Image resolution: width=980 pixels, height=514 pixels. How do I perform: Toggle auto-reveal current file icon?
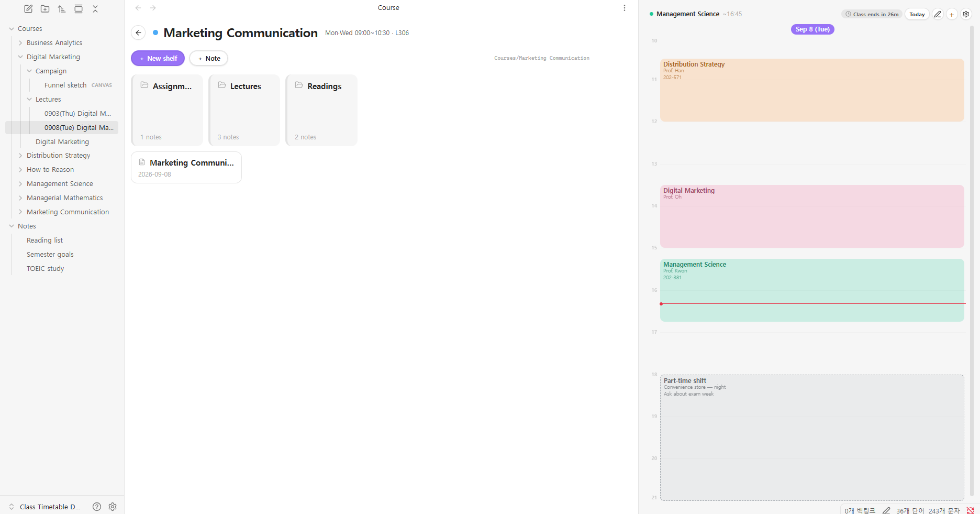click(x=79, y=9)
